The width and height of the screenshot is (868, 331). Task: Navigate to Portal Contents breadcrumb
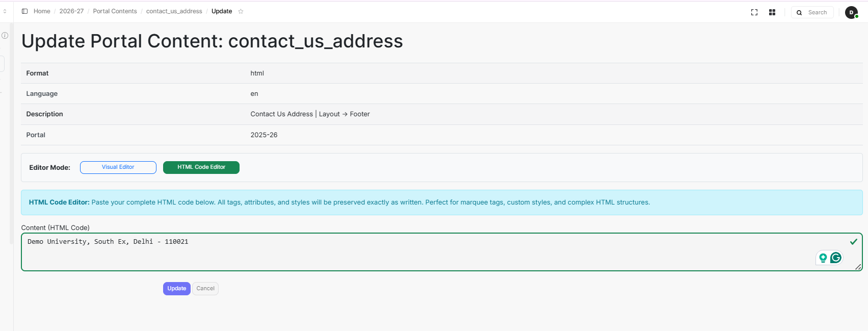(x=115, y=11)
